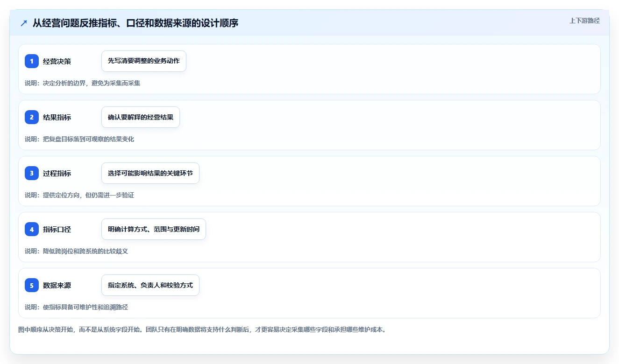619x364 pixels.
Task: Click the step 3 number badge
Action: click(32, 173)
